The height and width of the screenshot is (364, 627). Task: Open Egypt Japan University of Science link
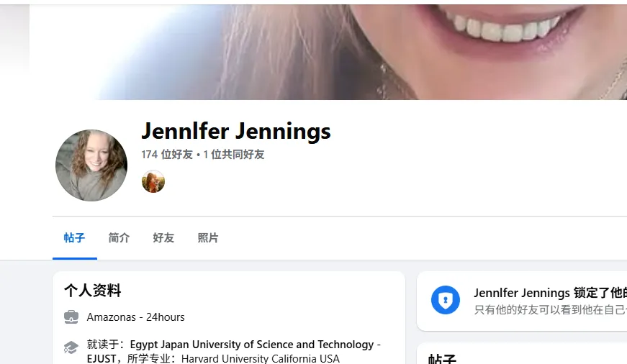[x=233, y=351]
